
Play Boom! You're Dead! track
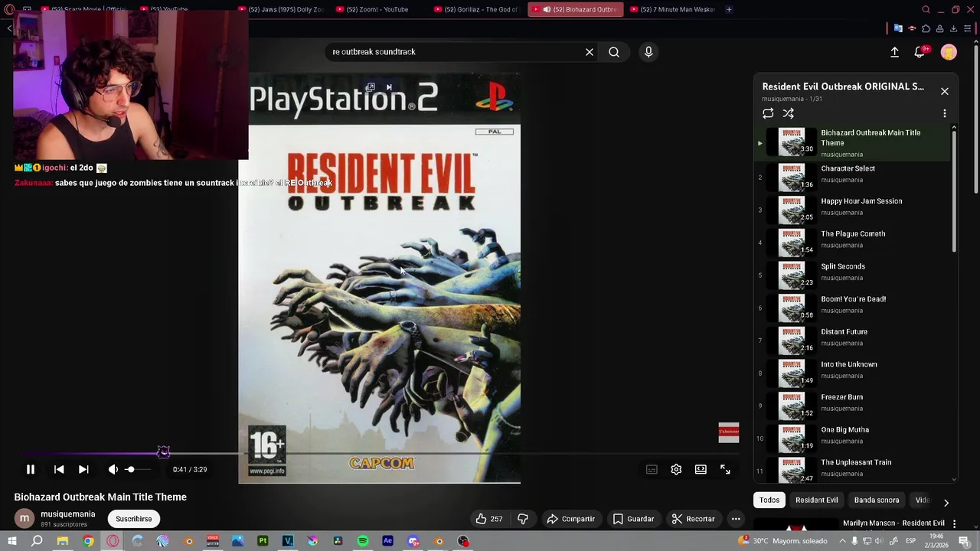point(852,308)
